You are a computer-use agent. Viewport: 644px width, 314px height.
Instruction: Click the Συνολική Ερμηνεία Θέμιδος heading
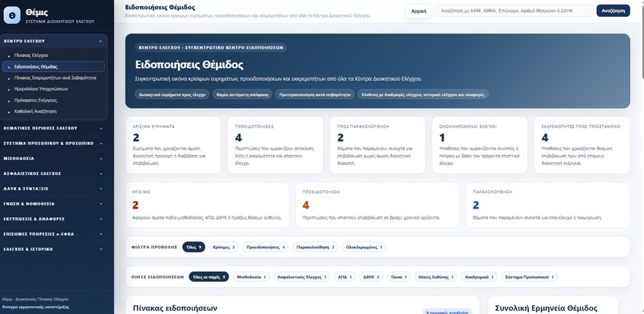tap(547, 308)
